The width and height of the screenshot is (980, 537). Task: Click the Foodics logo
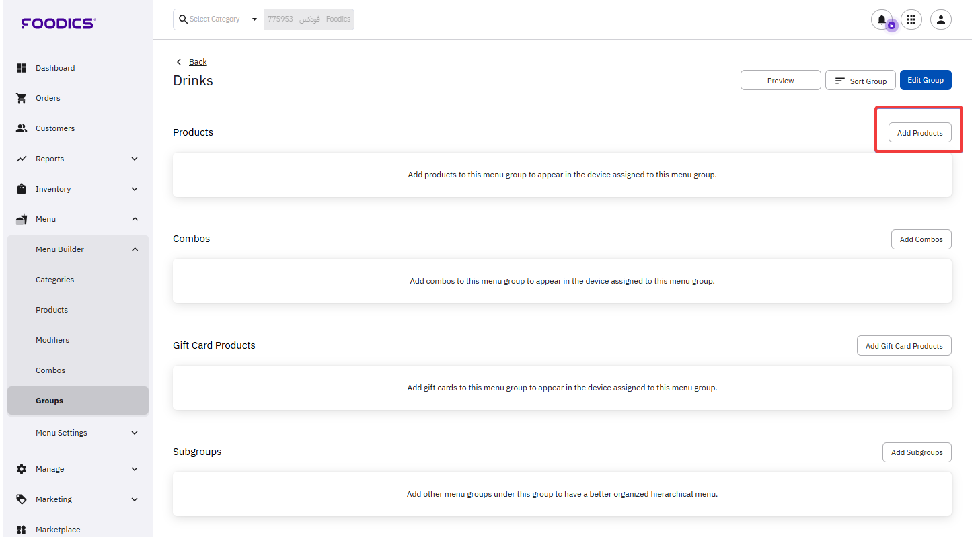point(59,24)
